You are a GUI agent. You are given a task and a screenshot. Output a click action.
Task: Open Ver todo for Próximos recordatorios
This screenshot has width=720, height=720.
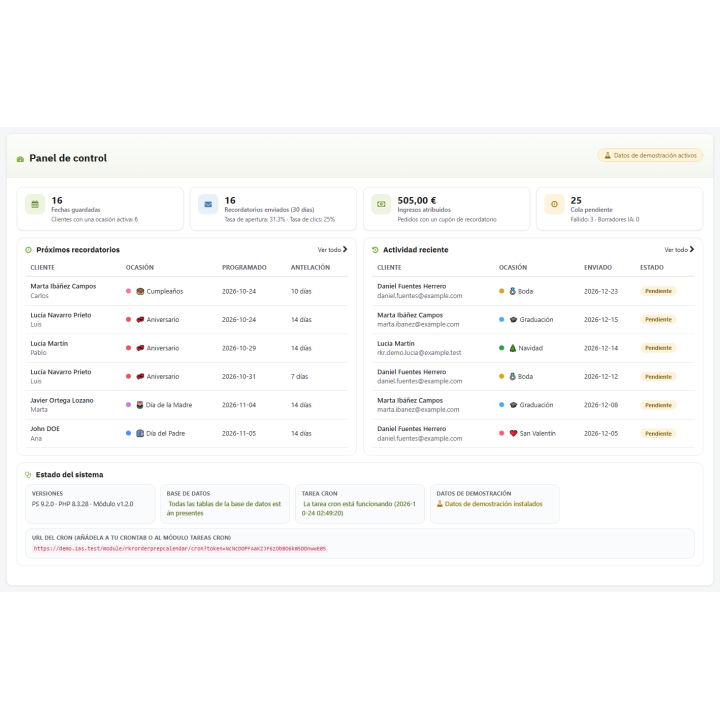pos(332,250)
